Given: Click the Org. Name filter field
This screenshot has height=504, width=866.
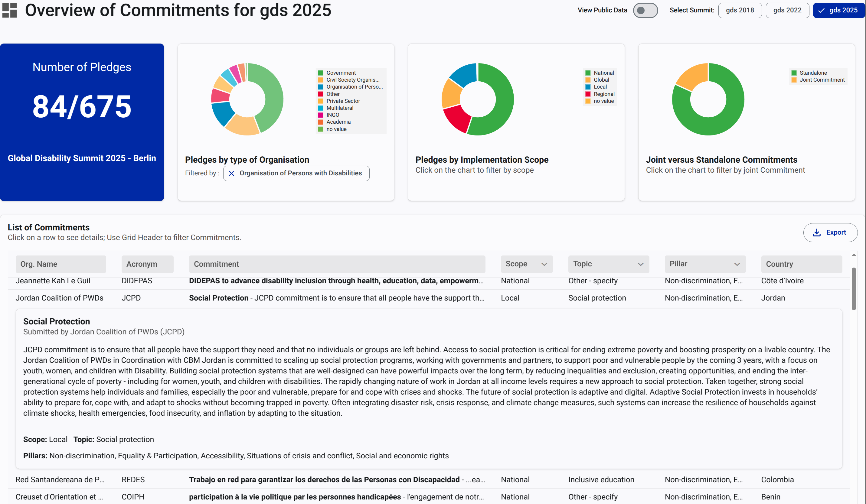Looking at the screenshot, I should point(61,264).
